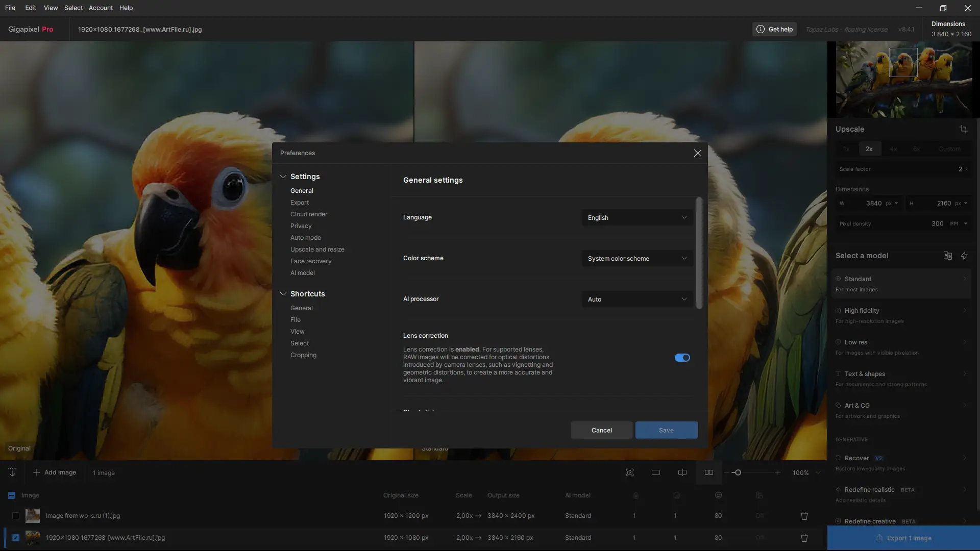Viewport: 980px width, 551px height.
Task: Delete the Image from wp-s.ru row
Action: pyautogui.click(x=804, y=516)
